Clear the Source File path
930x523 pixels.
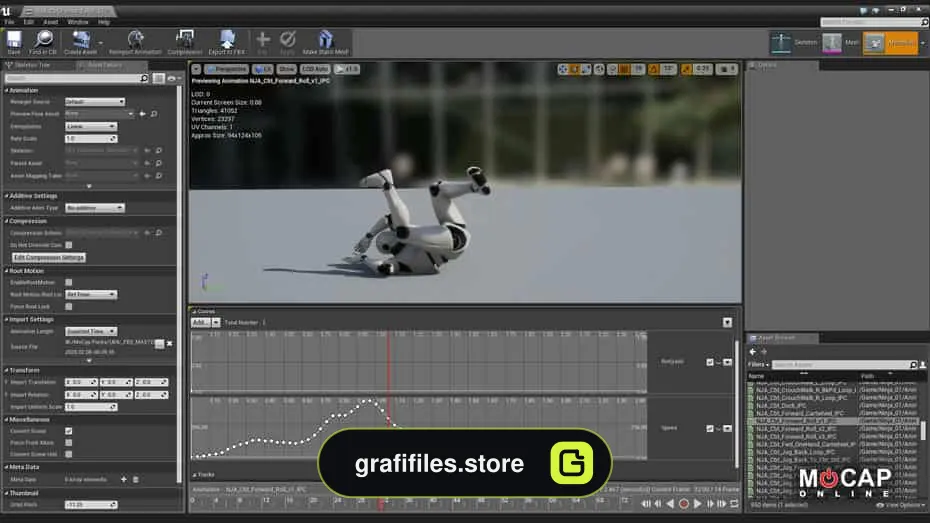point(170,343)
